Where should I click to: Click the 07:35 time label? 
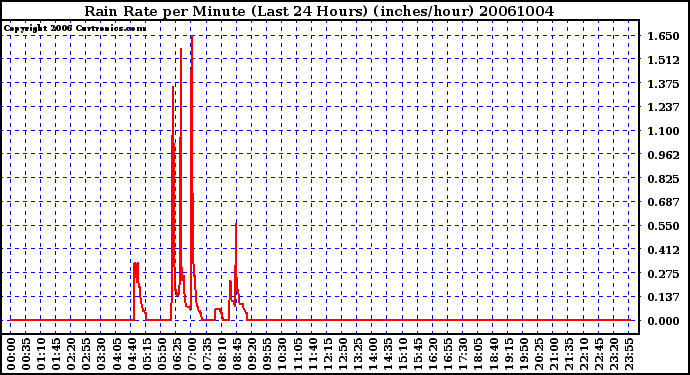[x=207, y=354]
